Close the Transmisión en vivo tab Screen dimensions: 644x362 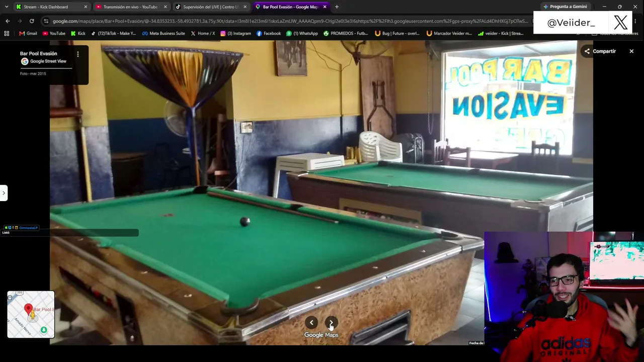click(165, 7)
